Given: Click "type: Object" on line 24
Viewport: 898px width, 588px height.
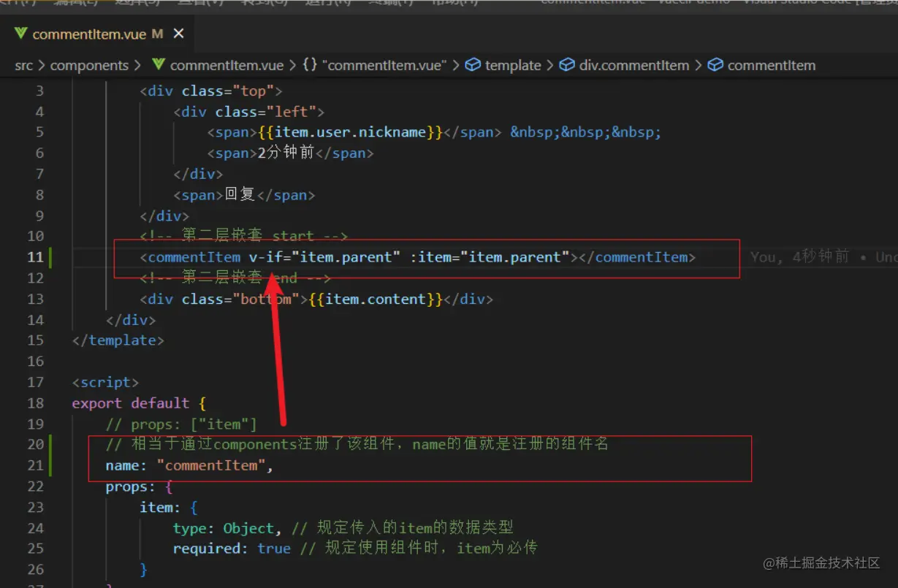Looking at the screenshot, I should click(224, 528).
